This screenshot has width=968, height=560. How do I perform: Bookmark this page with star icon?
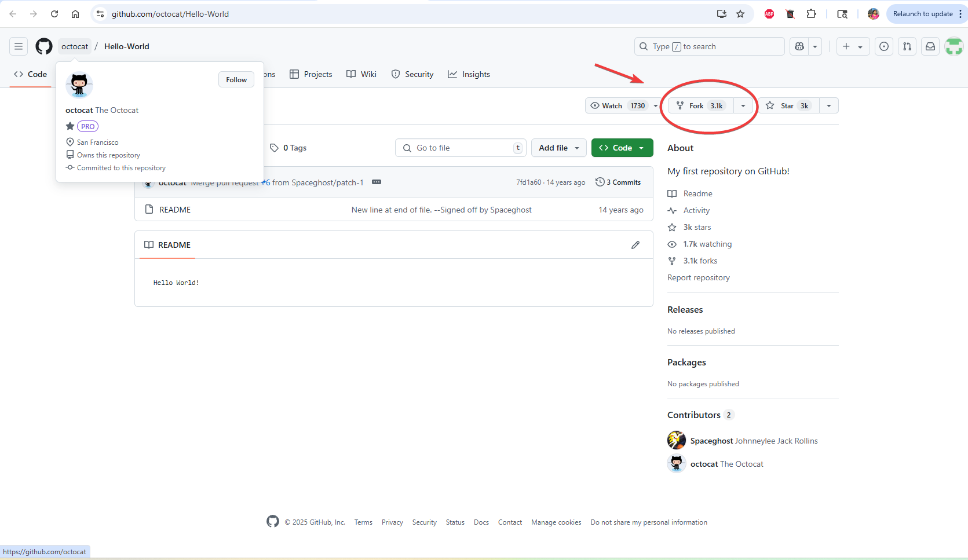[740, 14]
